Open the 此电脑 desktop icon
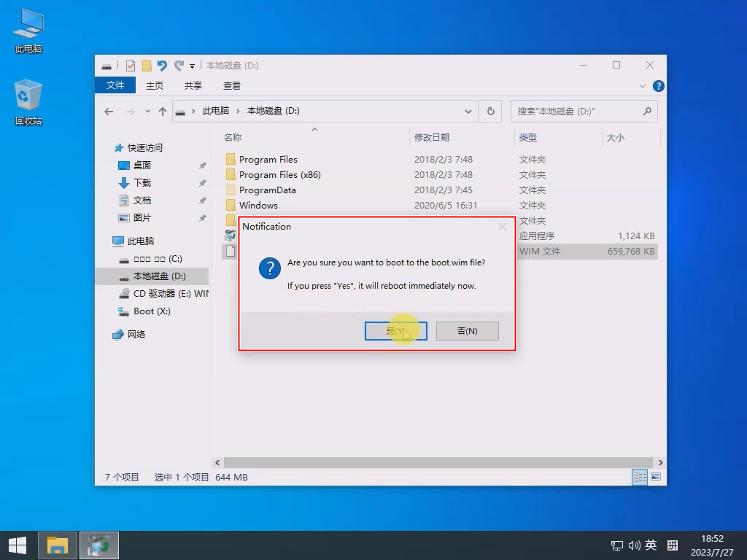 point(28,31)
